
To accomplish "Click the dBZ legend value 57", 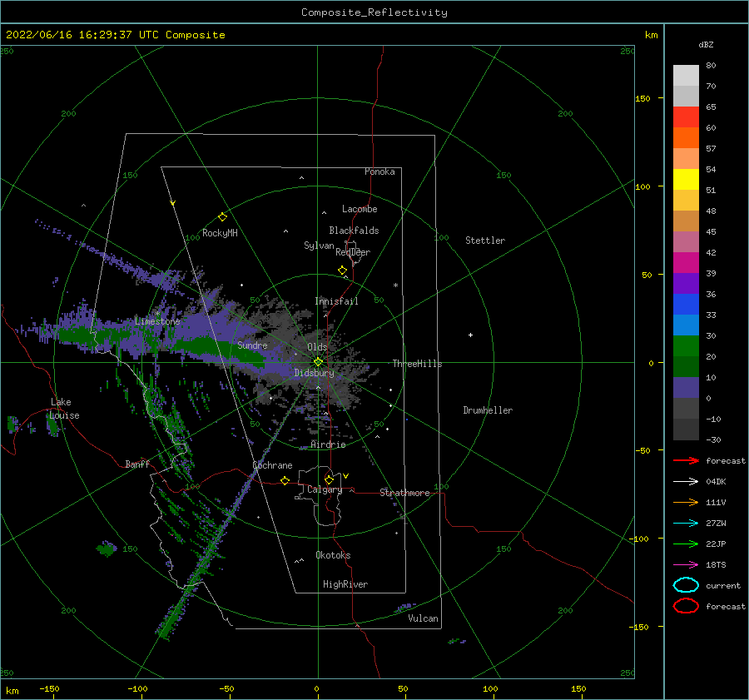I will point(711,149).
